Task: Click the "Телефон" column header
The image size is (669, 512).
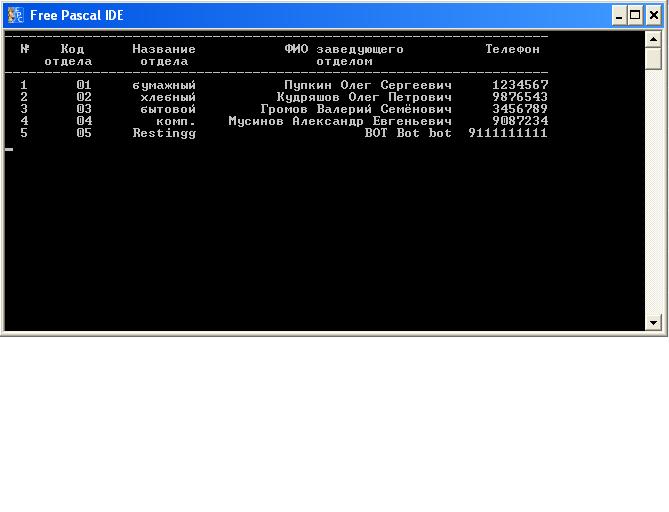Action: [x=512, y=49]
